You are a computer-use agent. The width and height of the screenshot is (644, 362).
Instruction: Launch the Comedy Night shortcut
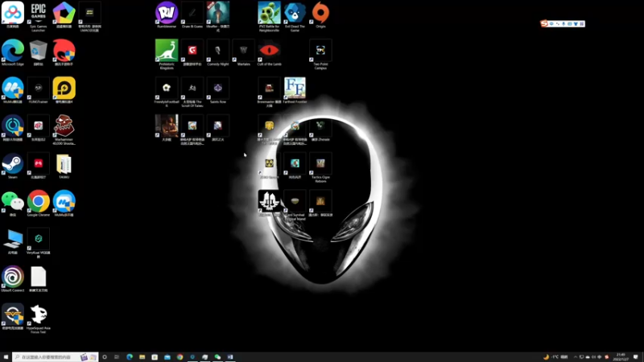[x=217, y=52]
